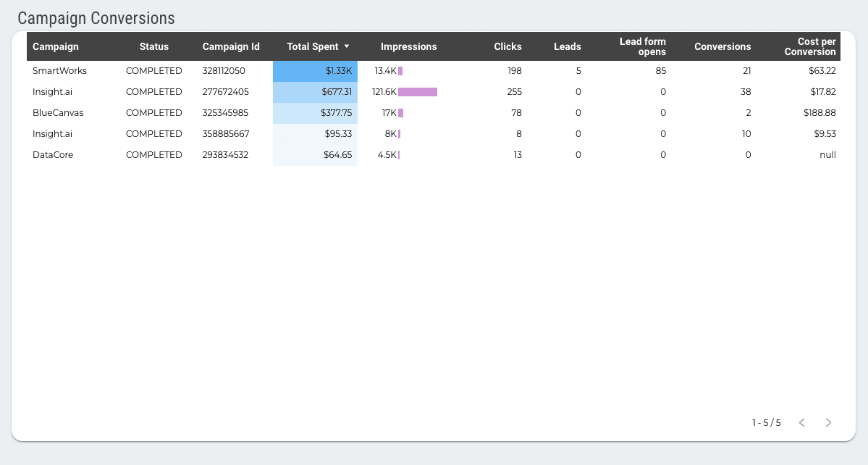Image resolution: width=868 pixels, height=465 pixels.
Task: Click the Conversions column header
Action: [722, 46]
